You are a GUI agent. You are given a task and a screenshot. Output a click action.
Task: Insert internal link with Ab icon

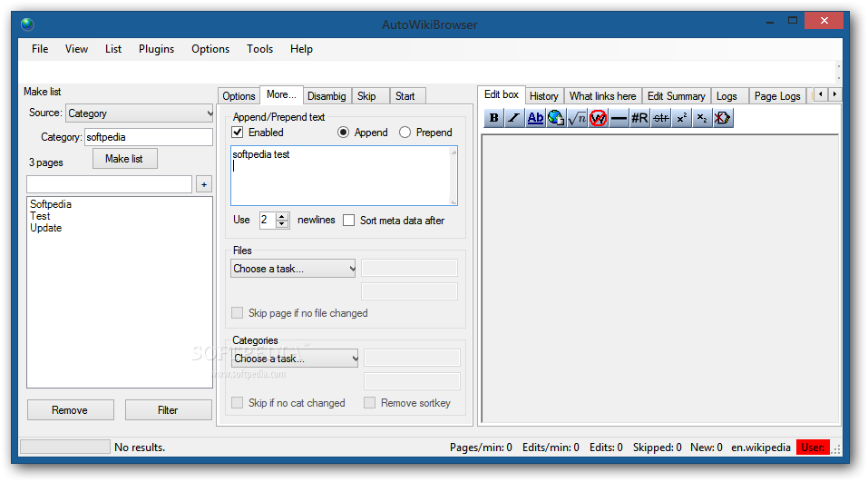tap(535, 118)
